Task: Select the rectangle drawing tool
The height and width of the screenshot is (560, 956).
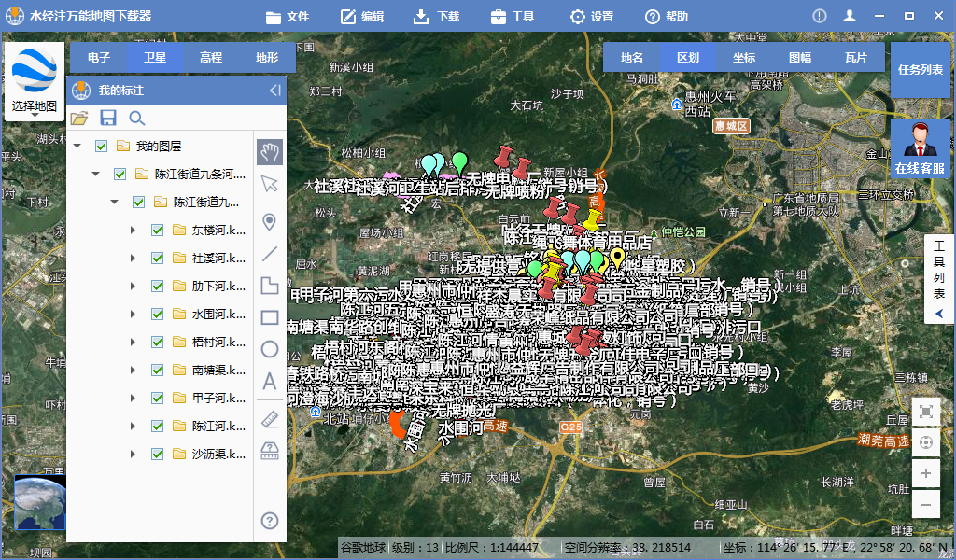Action: point(269,317)
